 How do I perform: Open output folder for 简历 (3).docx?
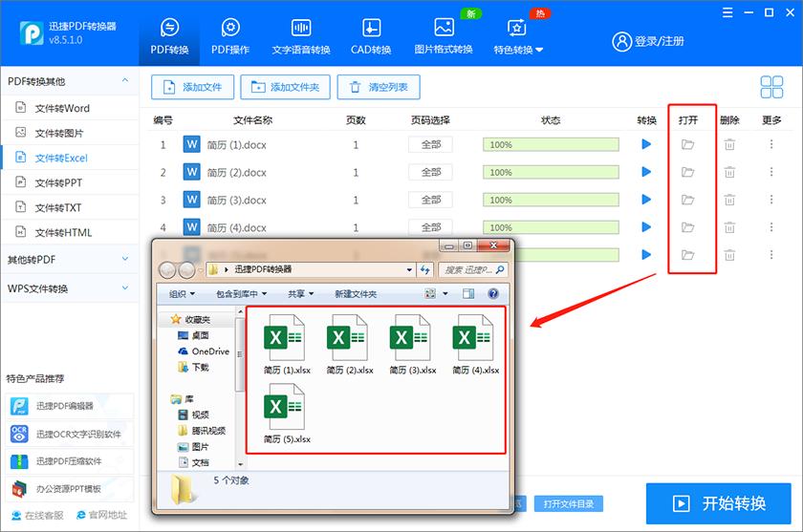tap(687, 200)
